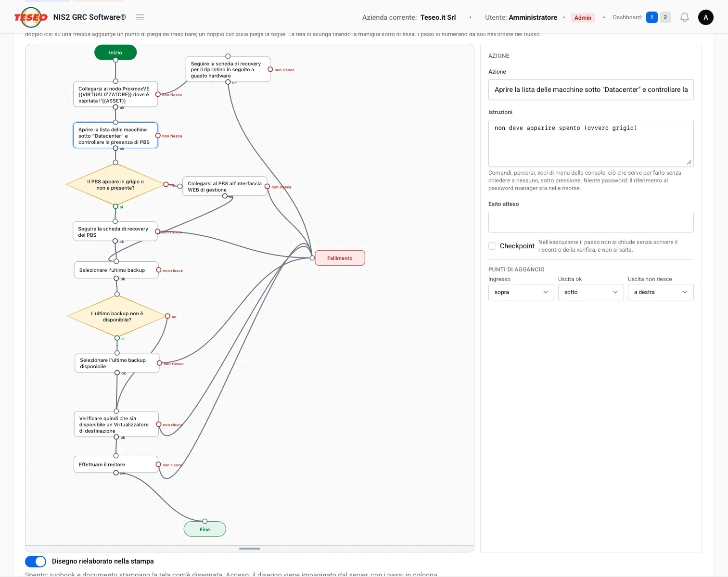
Task: Open the Ingresso anchor dropdown
Action: point(521,292)
